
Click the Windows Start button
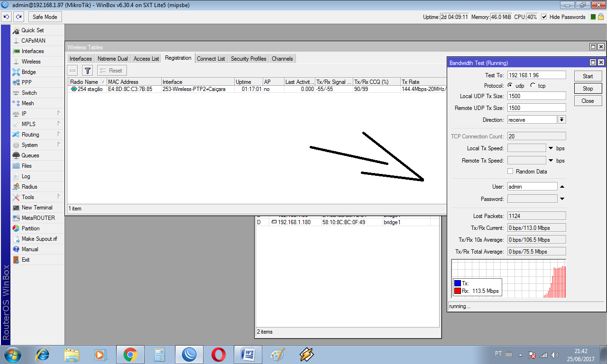pyautogui.click(x=12, y=354)
